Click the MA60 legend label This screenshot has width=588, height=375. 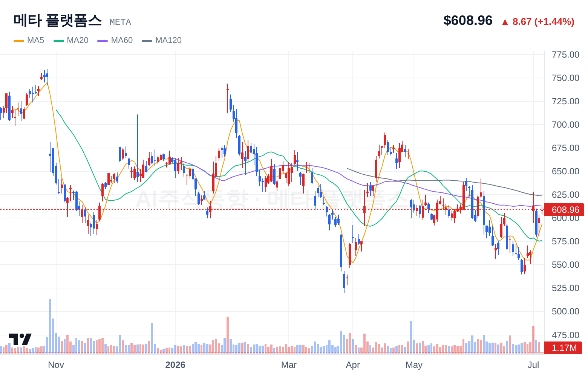pyautogui.click(x=122, y=40)
